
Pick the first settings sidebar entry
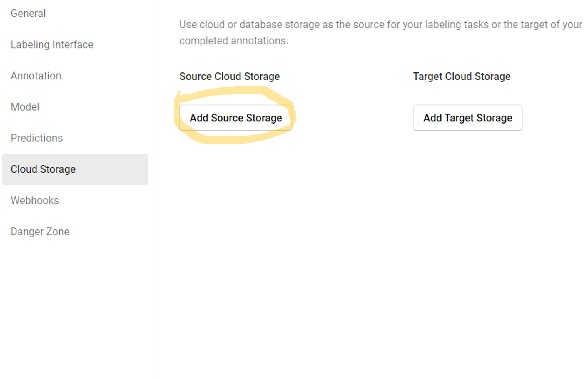(28, 14)
